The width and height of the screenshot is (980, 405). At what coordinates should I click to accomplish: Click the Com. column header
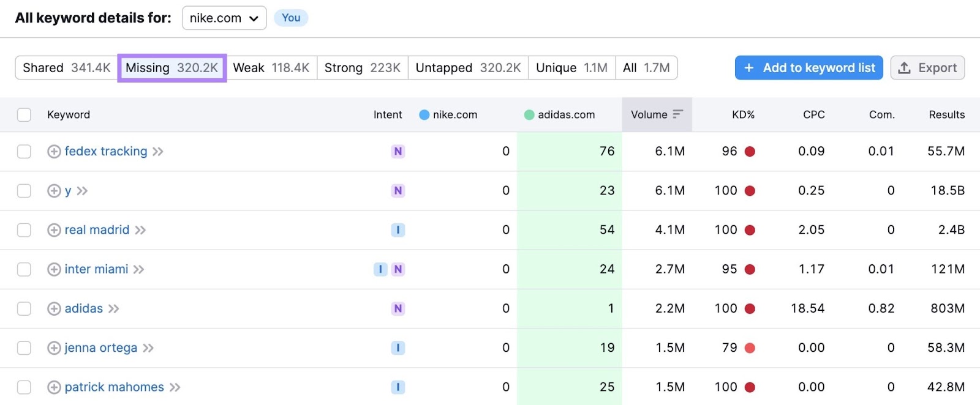coord(882,115)
